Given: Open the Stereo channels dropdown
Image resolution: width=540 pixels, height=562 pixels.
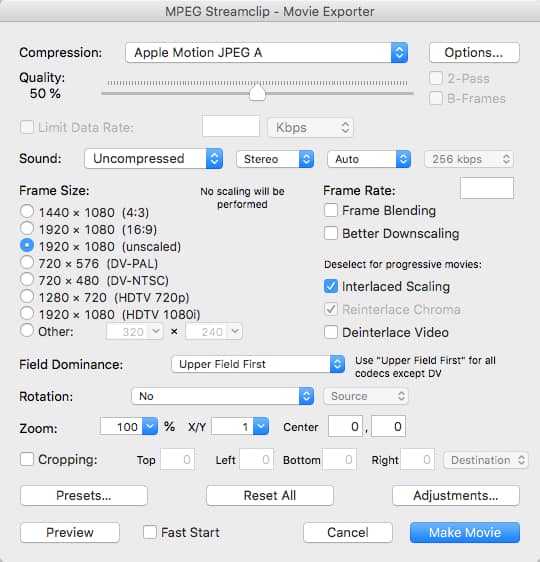Looking at the screenshot, I should click(275, 159).
